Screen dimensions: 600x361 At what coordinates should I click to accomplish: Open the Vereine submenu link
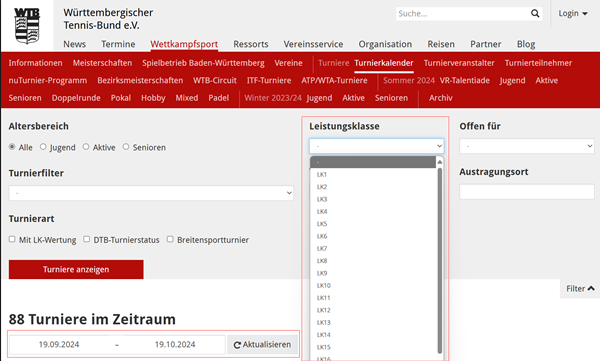(x=289, y=63)
